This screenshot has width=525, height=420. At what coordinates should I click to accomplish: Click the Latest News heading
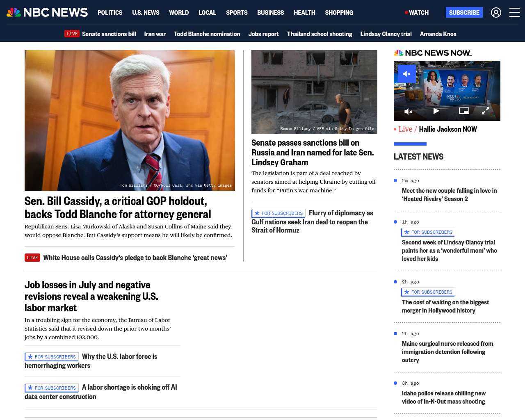tap(418, 157)
